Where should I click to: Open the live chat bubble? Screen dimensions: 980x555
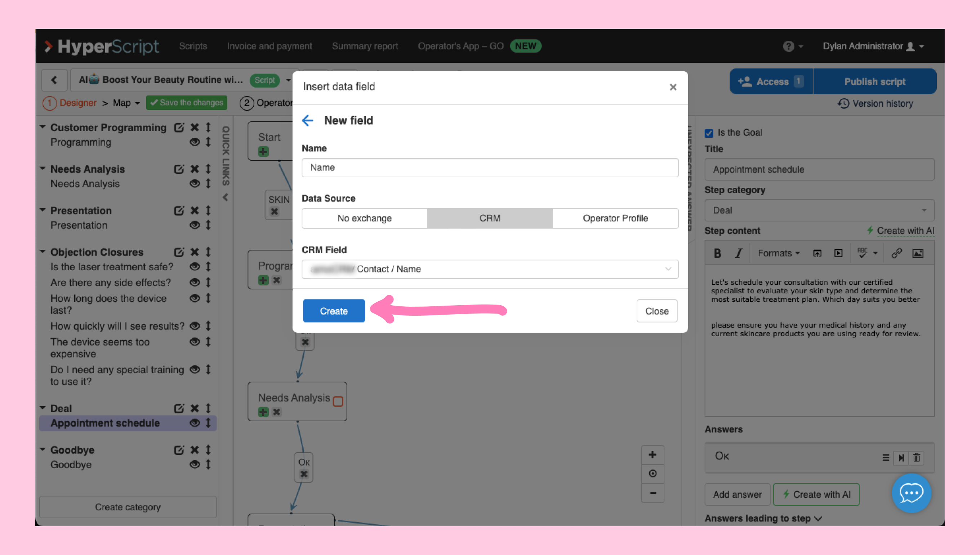pos(911,493)
